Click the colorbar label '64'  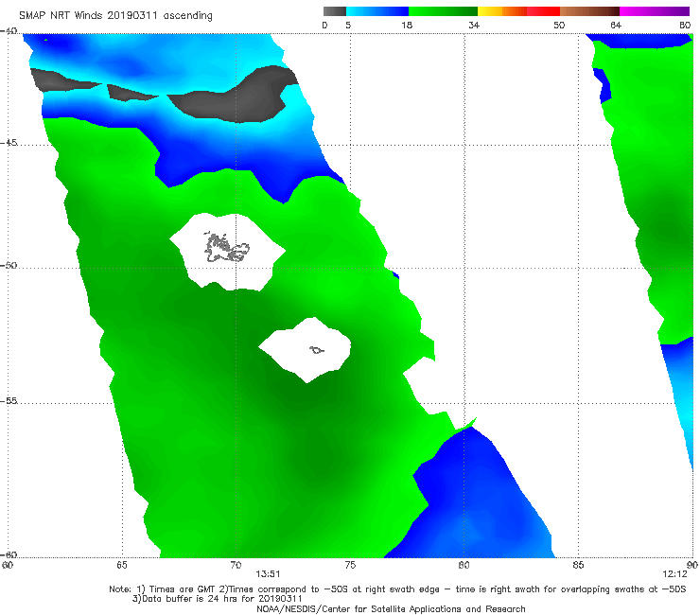[616, 26]
